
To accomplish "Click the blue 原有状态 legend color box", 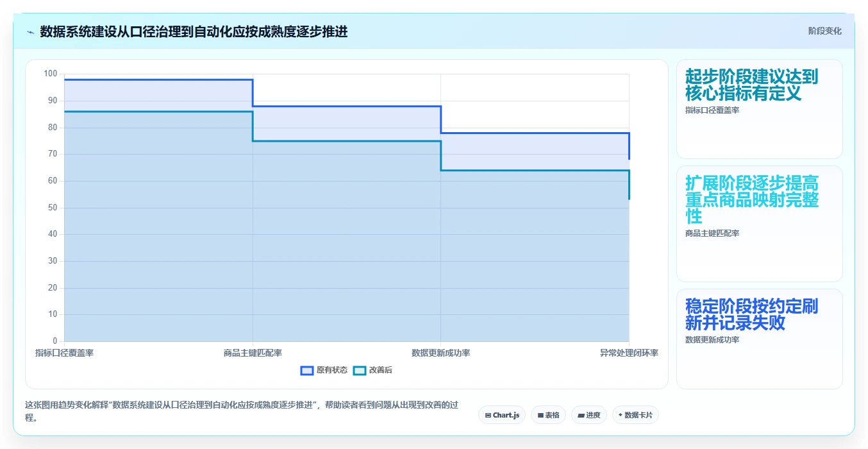I will point(307,370).
